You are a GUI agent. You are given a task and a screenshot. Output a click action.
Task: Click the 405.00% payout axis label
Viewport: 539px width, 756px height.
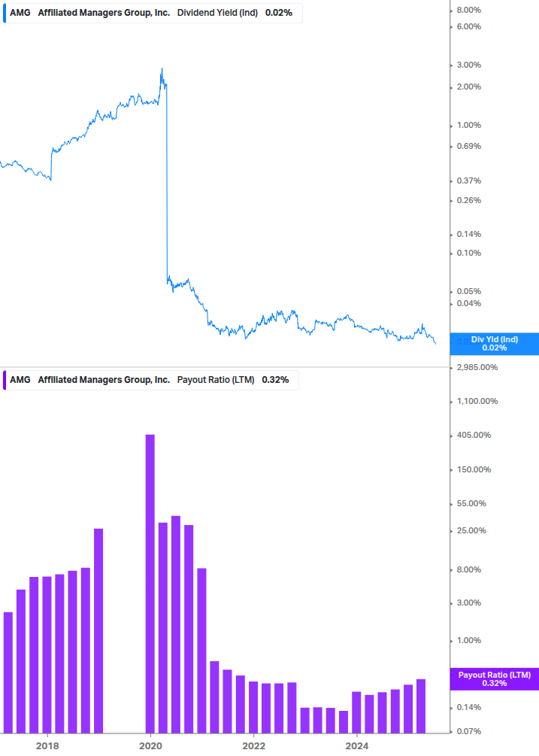click(x=474, y=435)
